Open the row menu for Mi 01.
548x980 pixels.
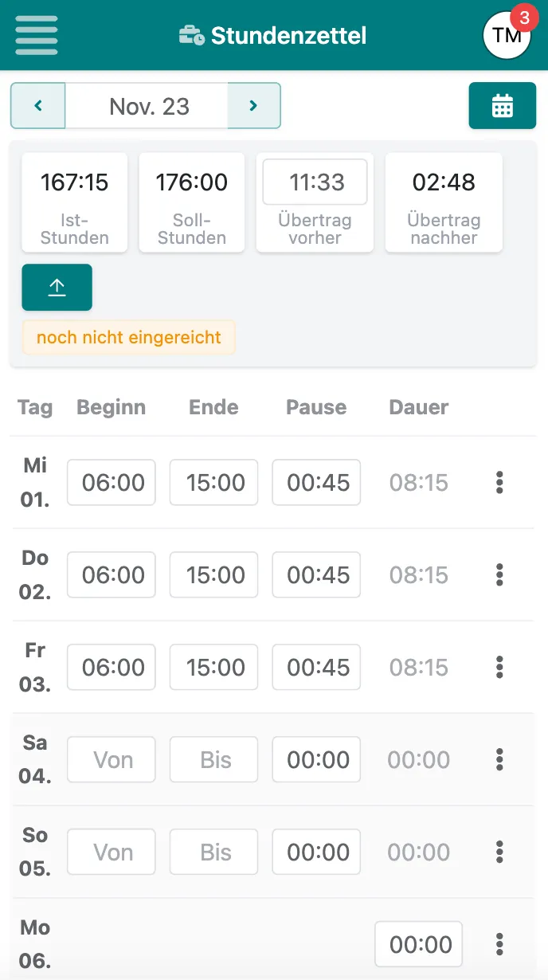(499, 482)
